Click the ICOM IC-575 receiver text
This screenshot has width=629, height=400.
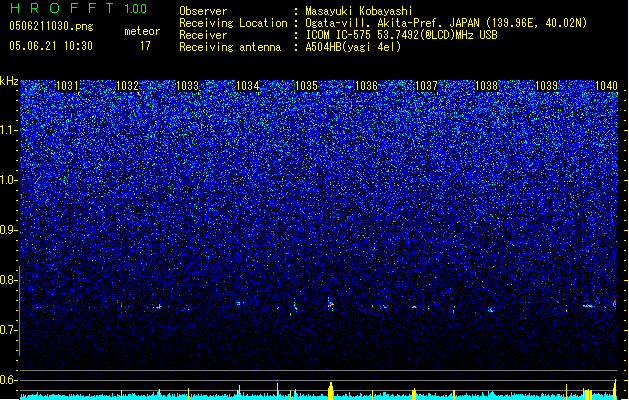[401, 35]
